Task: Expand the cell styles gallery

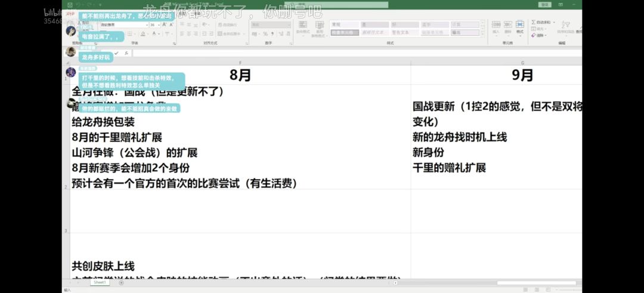Action: pos(482,34)
